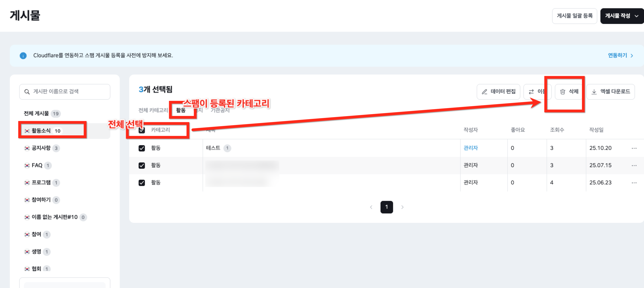Click the pencil icon on 데이터 편집
The width and height of the screenshot is (644, 288).
point(484,92)
